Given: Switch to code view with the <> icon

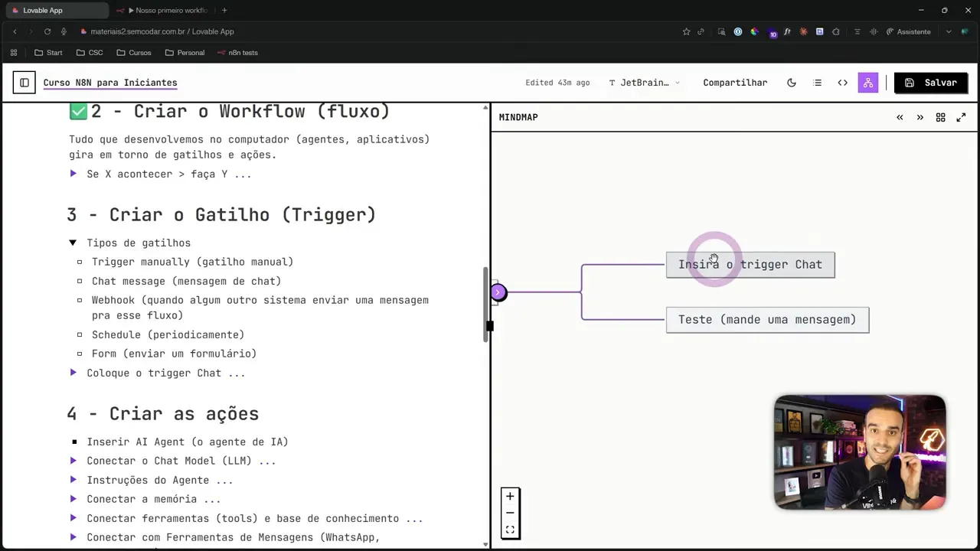Looking at the screenshot, I should pos(843,83).
